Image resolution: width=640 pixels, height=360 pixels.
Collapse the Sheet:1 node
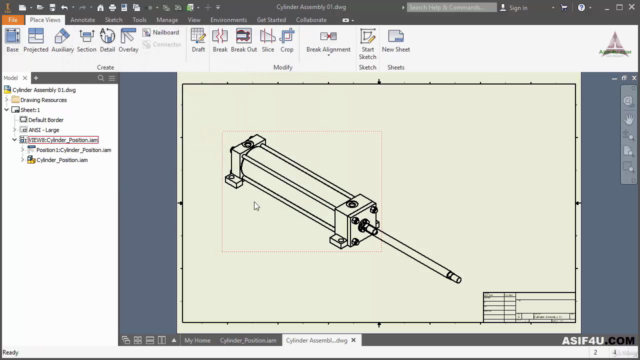[6, 110]
